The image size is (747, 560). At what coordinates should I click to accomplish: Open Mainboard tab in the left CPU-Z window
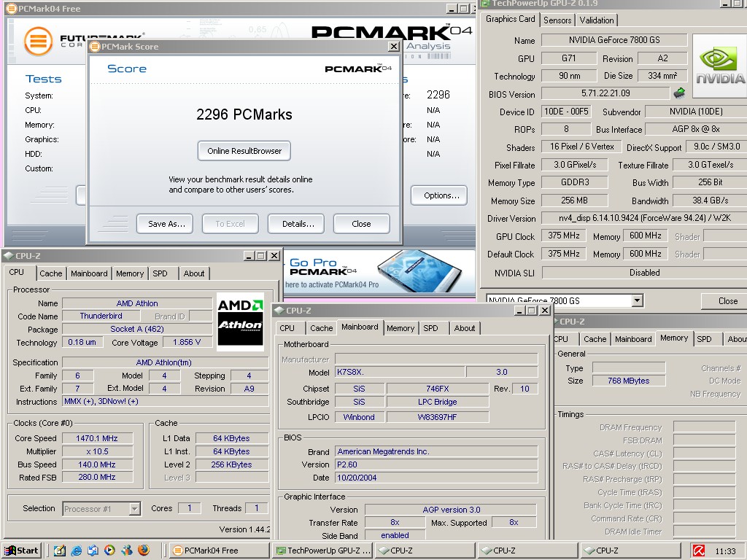pyautogui.click(x=89, y=273)
